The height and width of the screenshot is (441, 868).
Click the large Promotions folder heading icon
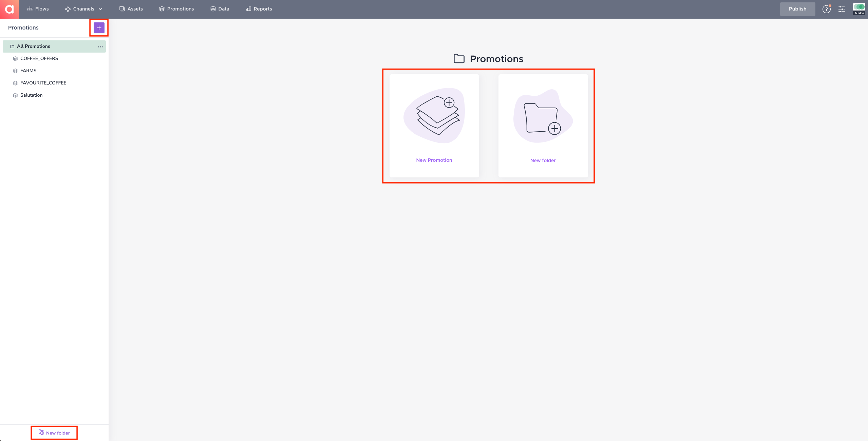pyautogui.click(x=459, y=59)
